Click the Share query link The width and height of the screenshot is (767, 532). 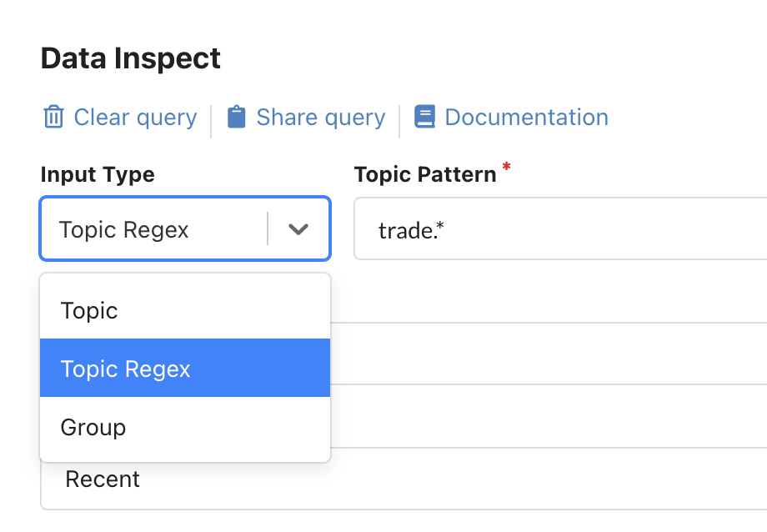tap(321, 118)
